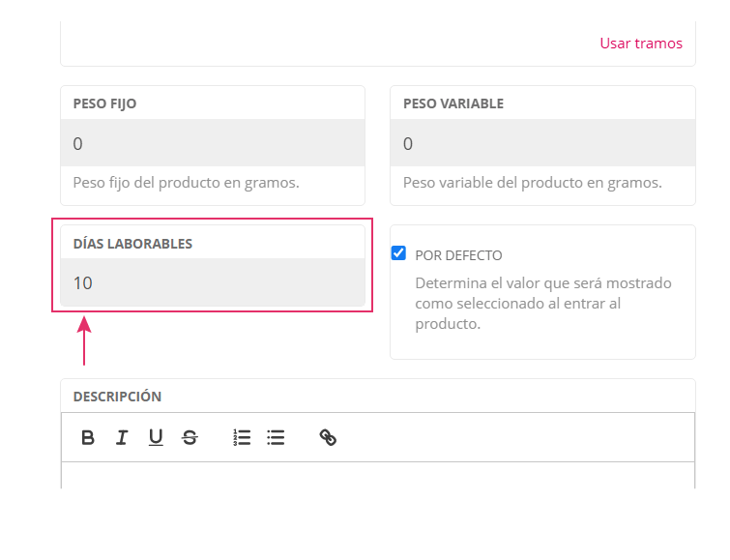Open the Usar tramos link
Viewport: 730px width, 560px height.
tap(640, 44)
